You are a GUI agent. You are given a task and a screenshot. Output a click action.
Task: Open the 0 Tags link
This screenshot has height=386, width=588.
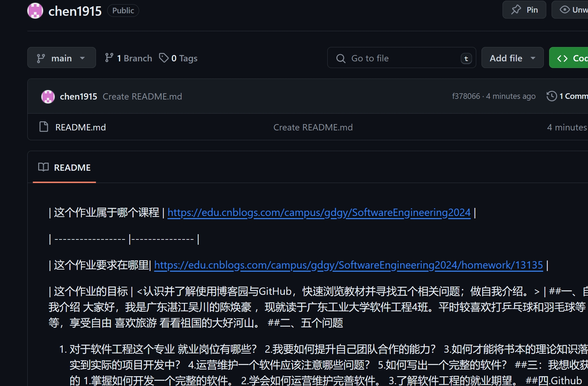[x=178, y=58]
